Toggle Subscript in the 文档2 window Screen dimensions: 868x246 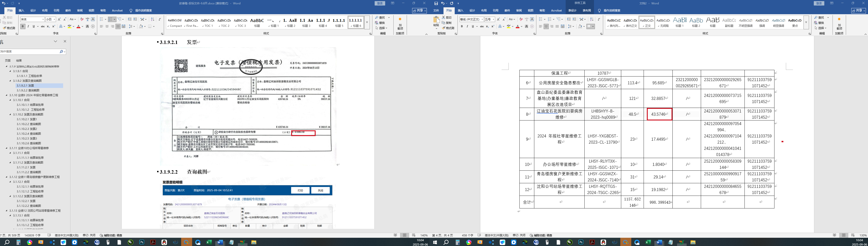click(x=487, y=26)
